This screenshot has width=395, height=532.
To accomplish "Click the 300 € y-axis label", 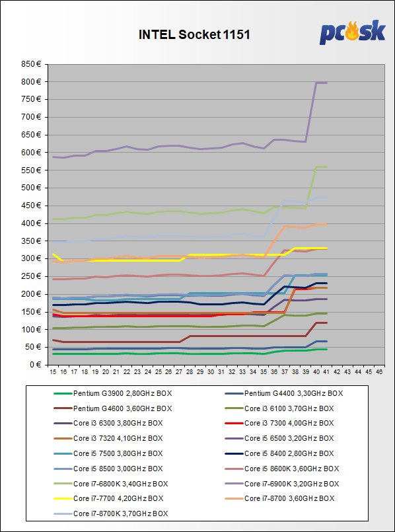I will coord(32,258).
